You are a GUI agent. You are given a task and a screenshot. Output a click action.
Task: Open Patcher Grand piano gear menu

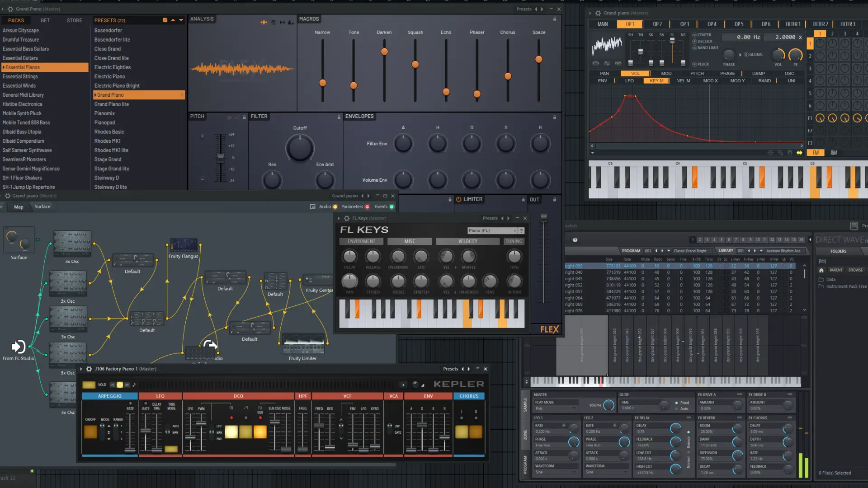click(x=7, y=196)
